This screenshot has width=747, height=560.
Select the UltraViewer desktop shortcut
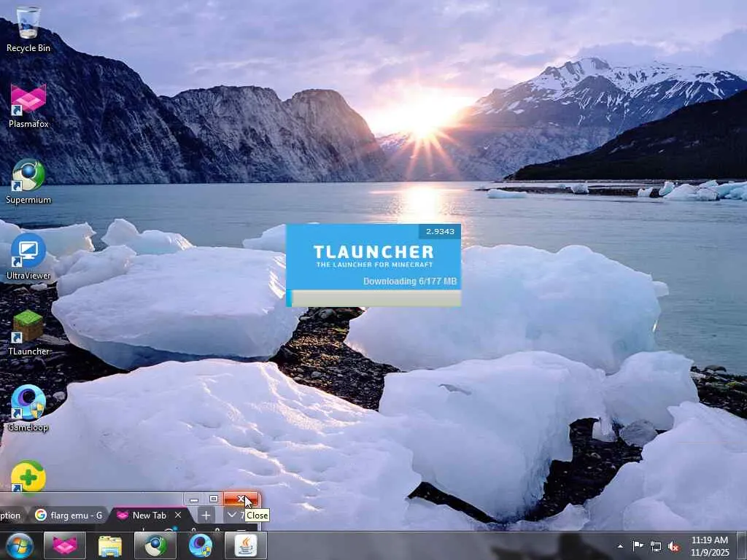pyautogui.click(x=28, y=257)
